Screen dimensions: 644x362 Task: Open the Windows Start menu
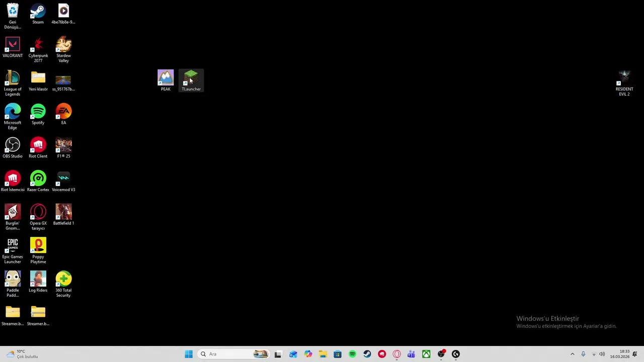pos(189,354)
